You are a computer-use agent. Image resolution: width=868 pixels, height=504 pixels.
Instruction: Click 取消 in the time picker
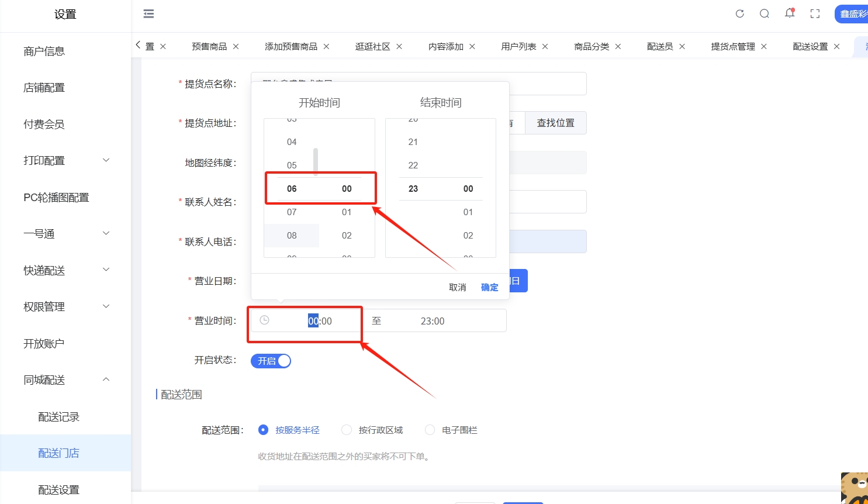[457, 287]
